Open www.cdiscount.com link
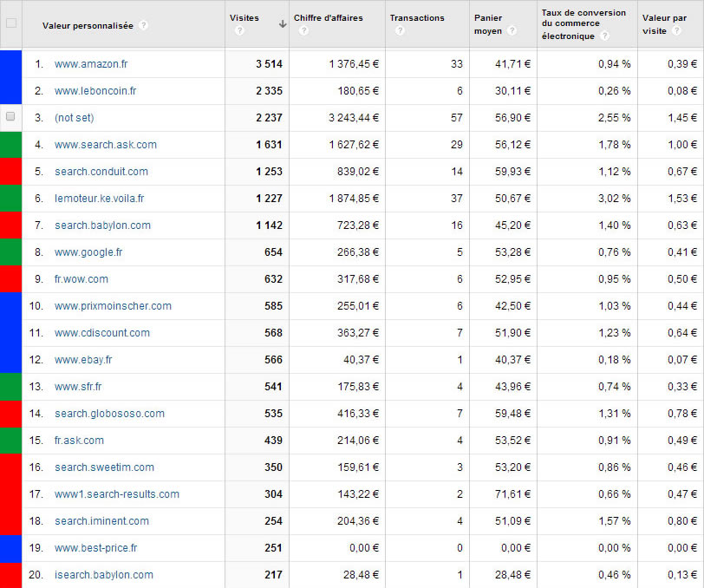Image resolution: width=704 pixels, height=588 pixels. (102, 333)
